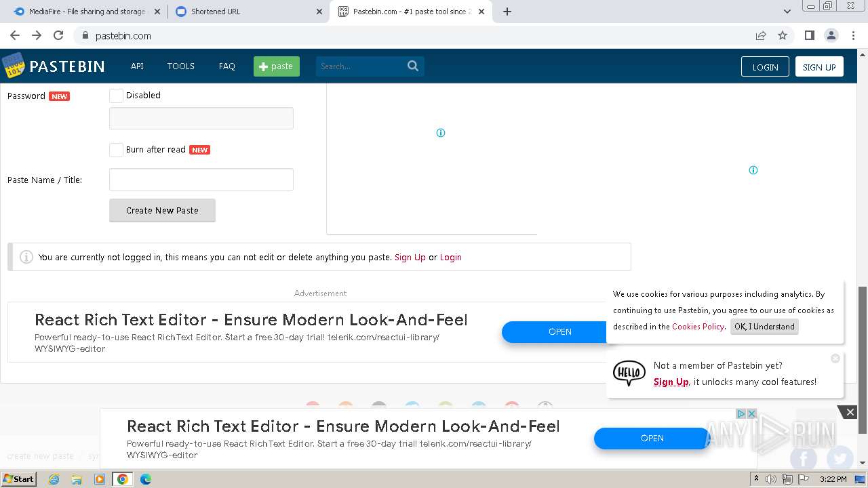Click the SIGN UP button in header
The width and height of the screenshot is (868, 488).
(819, 66)
